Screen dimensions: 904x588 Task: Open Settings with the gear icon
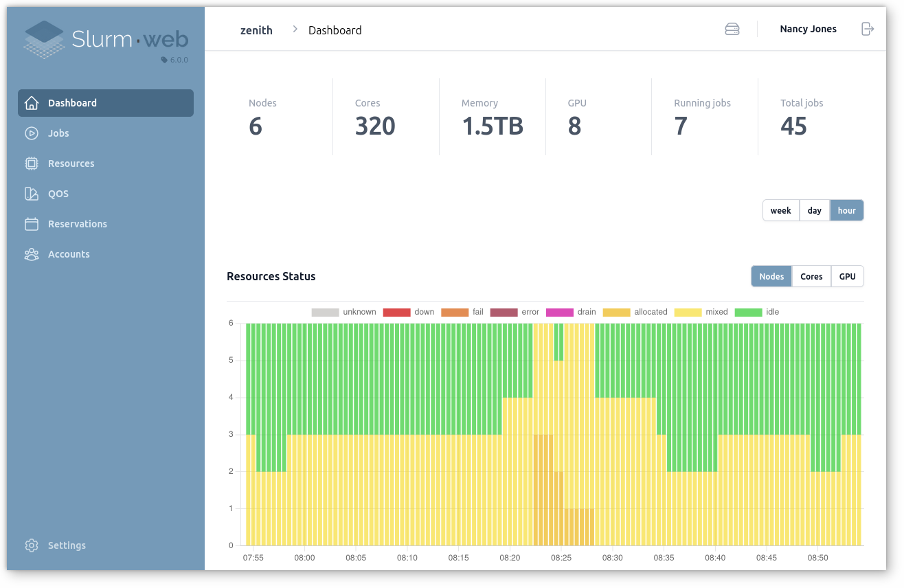tap(31, 545)
